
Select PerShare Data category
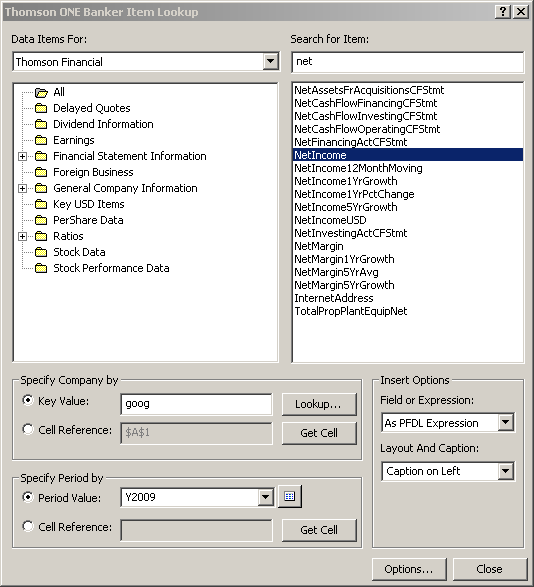tap(88, 220)
